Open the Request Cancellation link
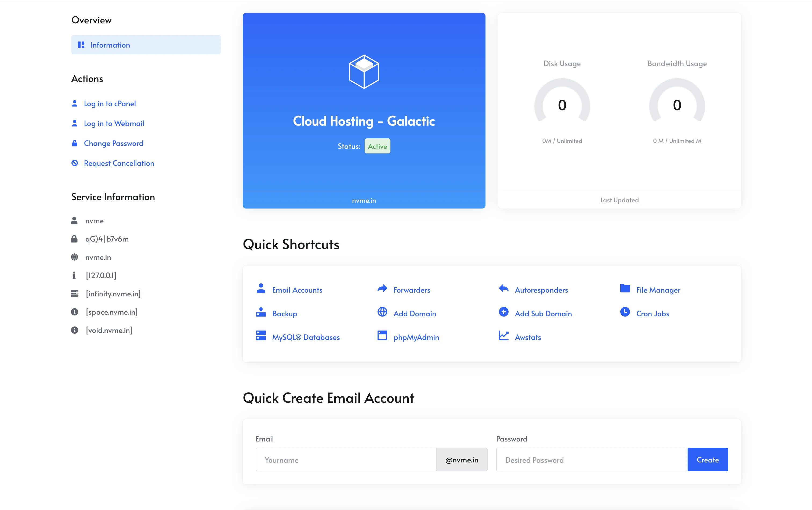812x510 pixels. tap(119, 163)
